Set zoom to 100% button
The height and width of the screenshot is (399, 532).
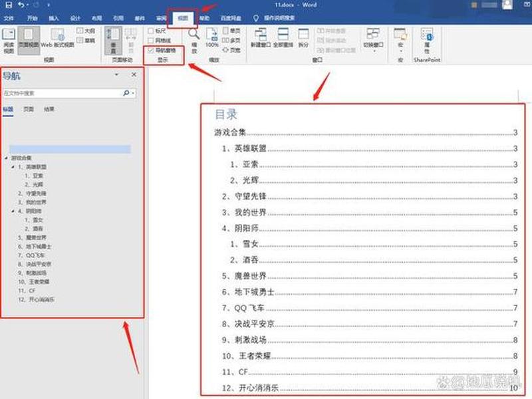tap(212, 38)
